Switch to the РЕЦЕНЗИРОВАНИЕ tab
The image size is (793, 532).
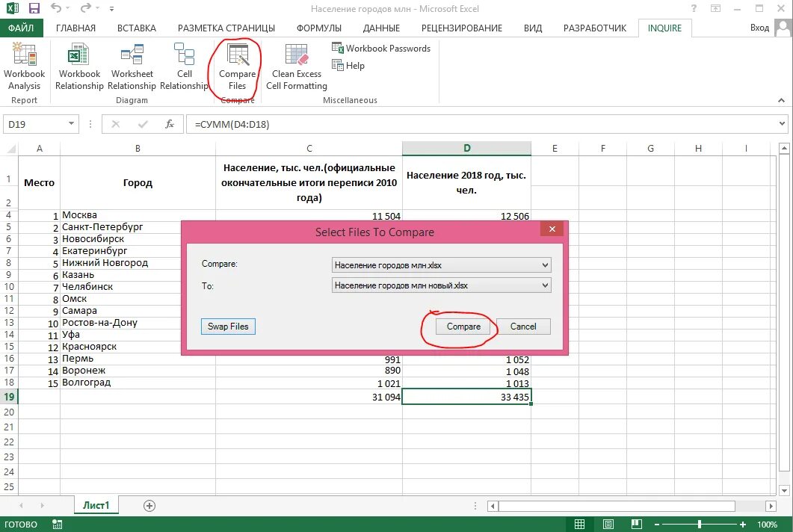[x=462, y=28]
